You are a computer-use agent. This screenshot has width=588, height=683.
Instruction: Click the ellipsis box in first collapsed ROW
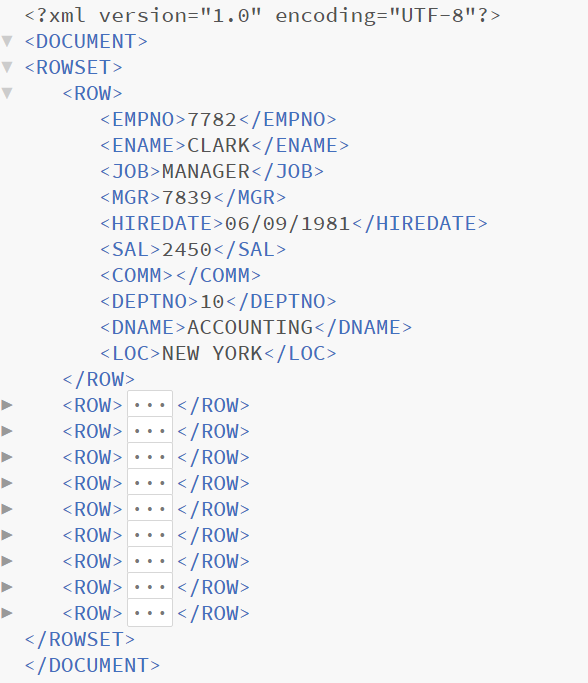(x=150, y=405)
